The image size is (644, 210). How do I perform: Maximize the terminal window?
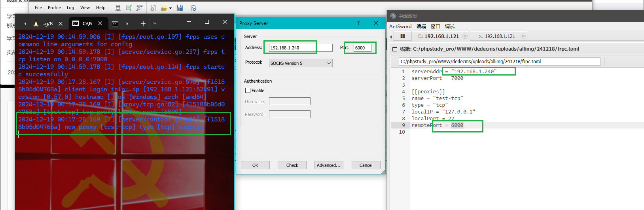click(207, 22)
